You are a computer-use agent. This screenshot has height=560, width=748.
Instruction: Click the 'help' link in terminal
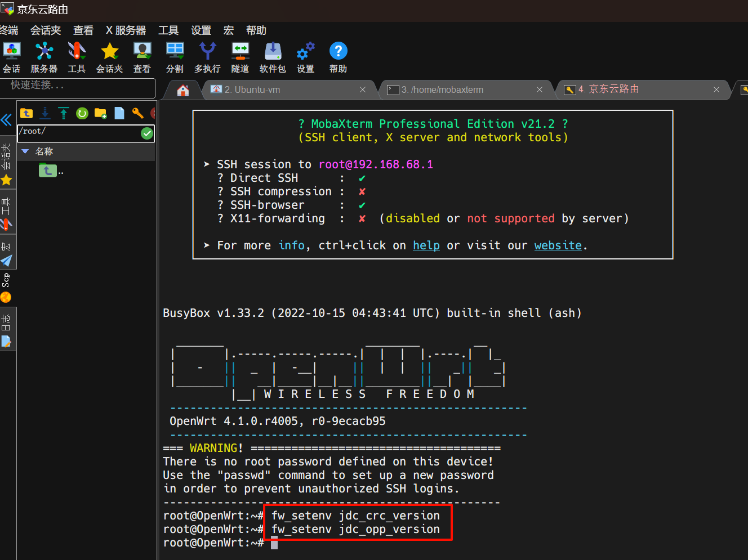(x=426, y=245)
